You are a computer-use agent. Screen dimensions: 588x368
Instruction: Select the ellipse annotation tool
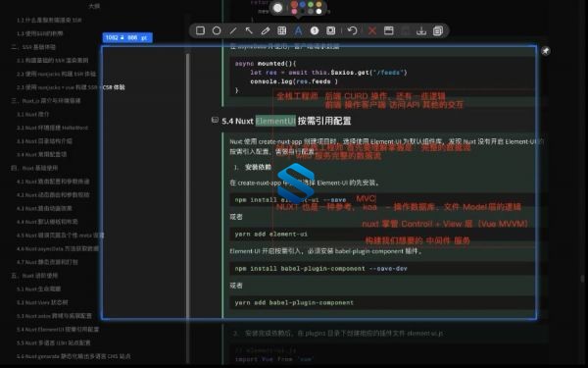[217, 30]
